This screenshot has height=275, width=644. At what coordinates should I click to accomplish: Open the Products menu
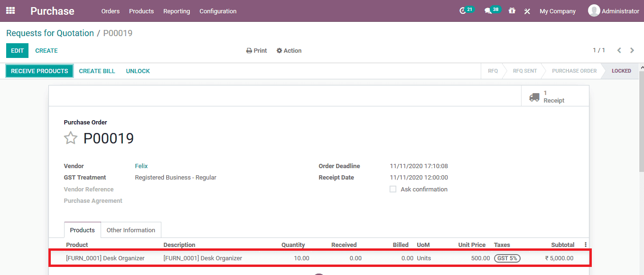141,11
